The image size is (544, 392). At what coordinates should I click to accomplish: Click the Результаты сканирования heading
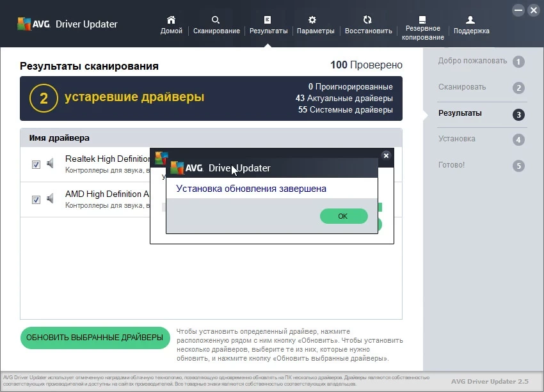[x=89, y=66]
